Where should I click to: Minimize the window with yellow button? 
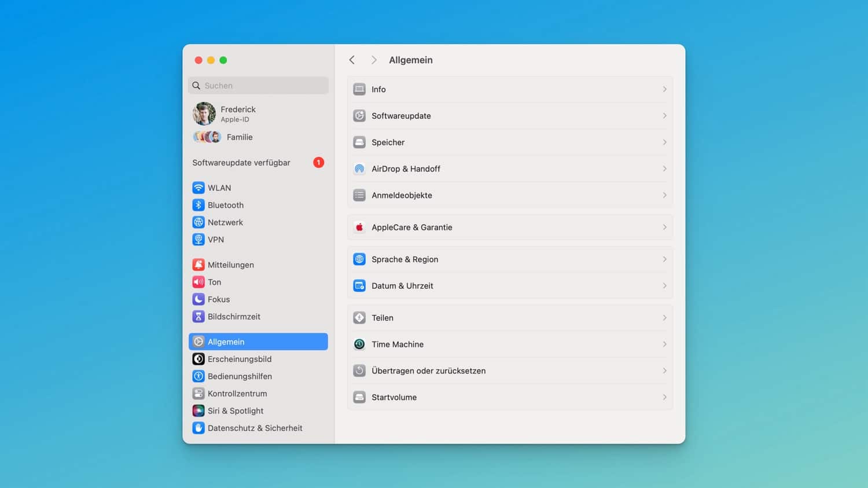coord(211,60)
